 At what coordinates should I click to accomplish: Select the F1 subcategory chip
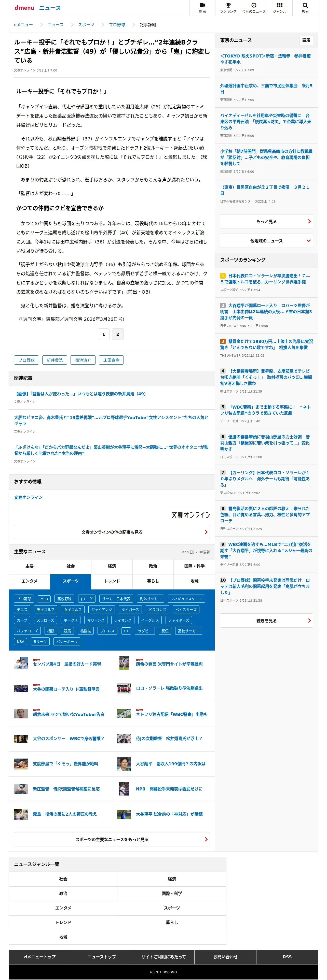pos(126,631)
